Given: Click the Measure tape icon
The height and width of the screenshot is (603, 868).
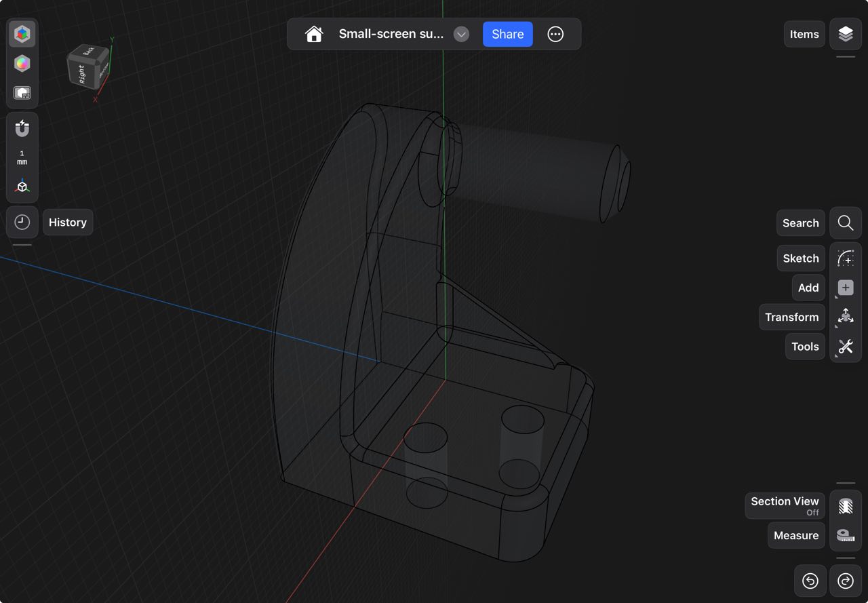Looking at the screenshot, I should click(845, 535).
